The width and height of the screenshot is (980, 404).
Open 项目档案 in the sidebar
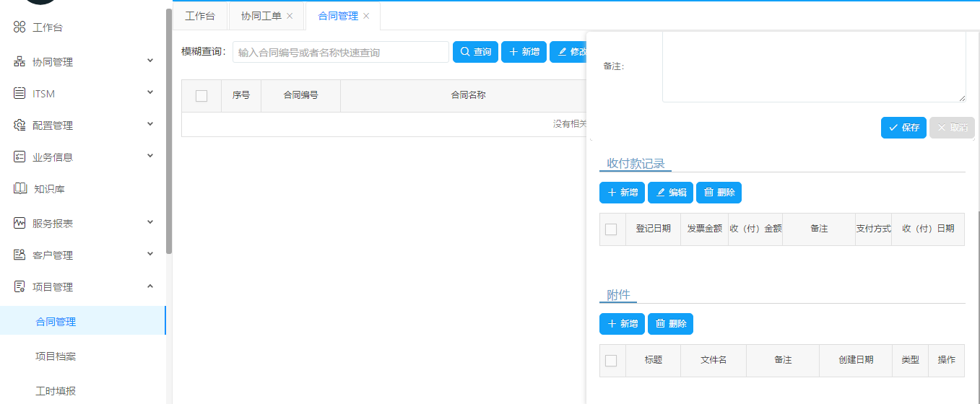(x=56, y=356)
